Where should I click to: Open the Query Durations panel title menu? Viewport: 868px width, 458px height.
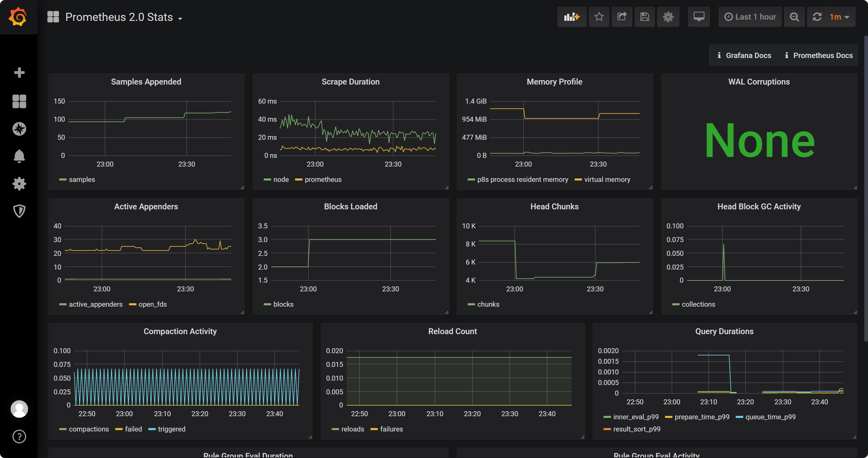[x=724, y=332]
